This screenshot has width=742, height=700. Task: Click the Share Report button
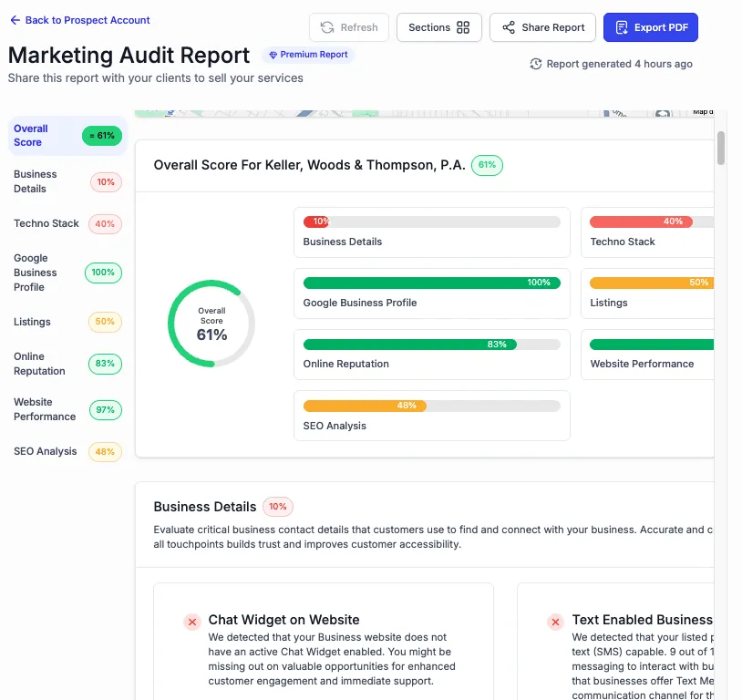pyautogui.click(x=542, y=27)
